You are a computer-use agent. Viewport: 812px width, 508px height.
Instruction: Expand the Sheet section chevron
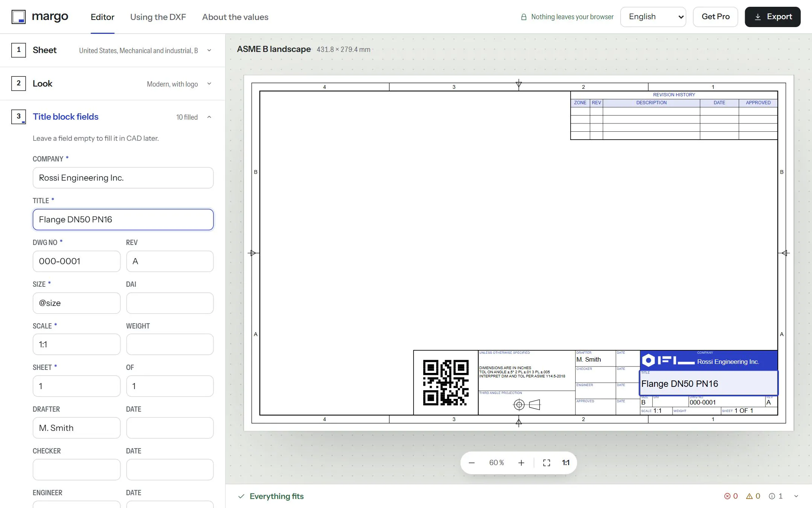(209, 50)
